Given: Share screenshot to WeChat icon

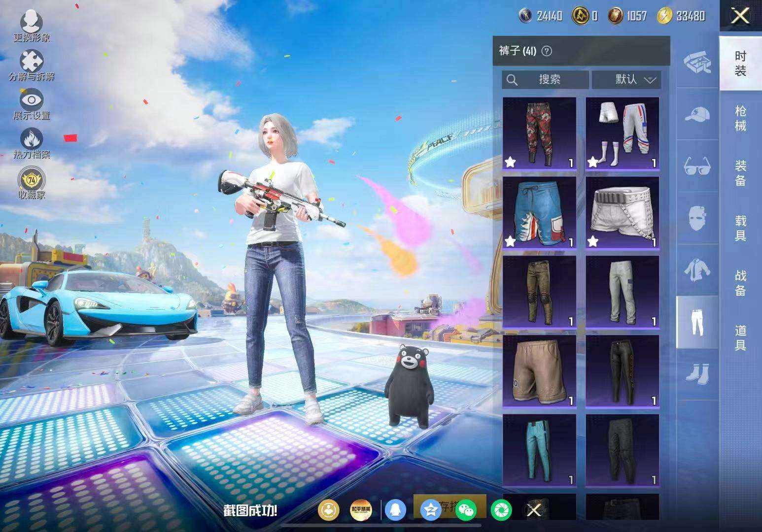Looking at the screenshot, I should click(x=466, y=510).
